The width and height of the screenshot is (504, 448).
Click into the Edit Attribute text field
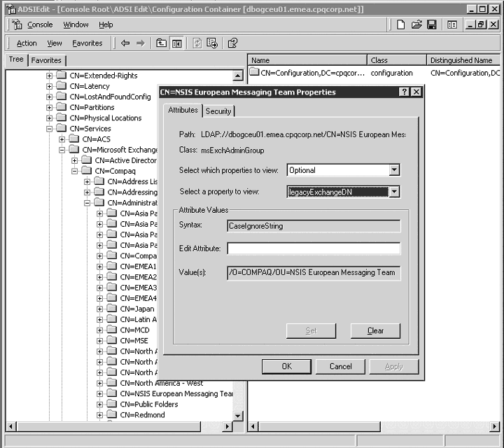point(314,248)
